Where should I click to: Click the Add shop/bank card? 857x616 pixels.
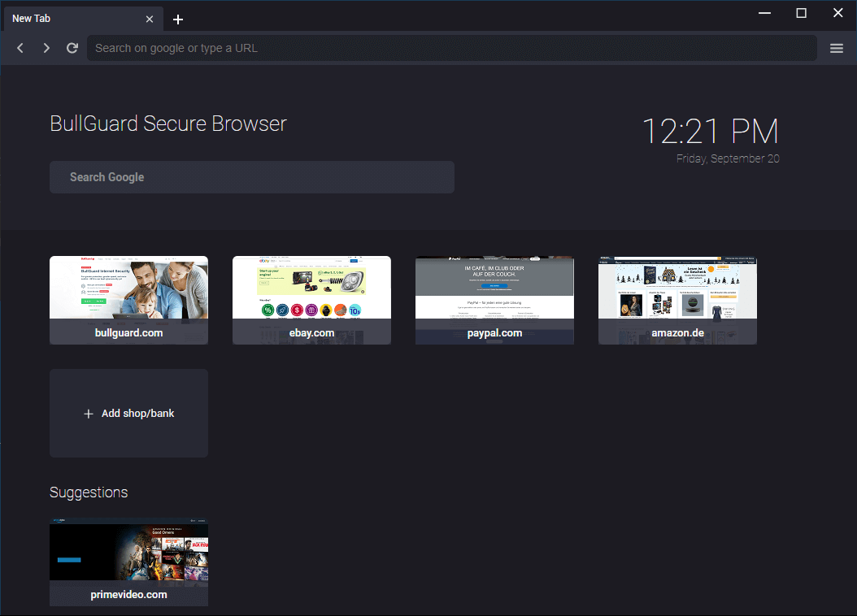(128, 413)
